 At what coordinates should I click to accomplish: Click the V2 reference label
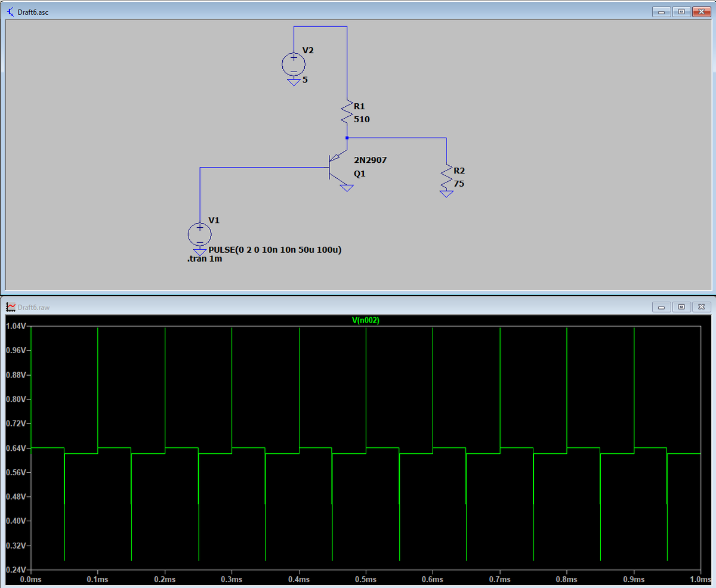coord(308,50)
